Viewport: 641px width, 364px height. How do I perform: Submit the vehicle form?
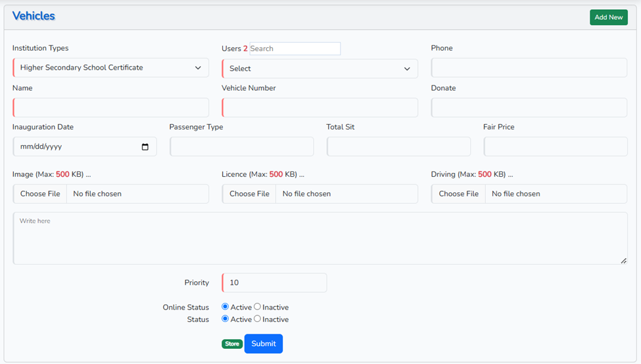pyautogui.click(x=263, y=344)
